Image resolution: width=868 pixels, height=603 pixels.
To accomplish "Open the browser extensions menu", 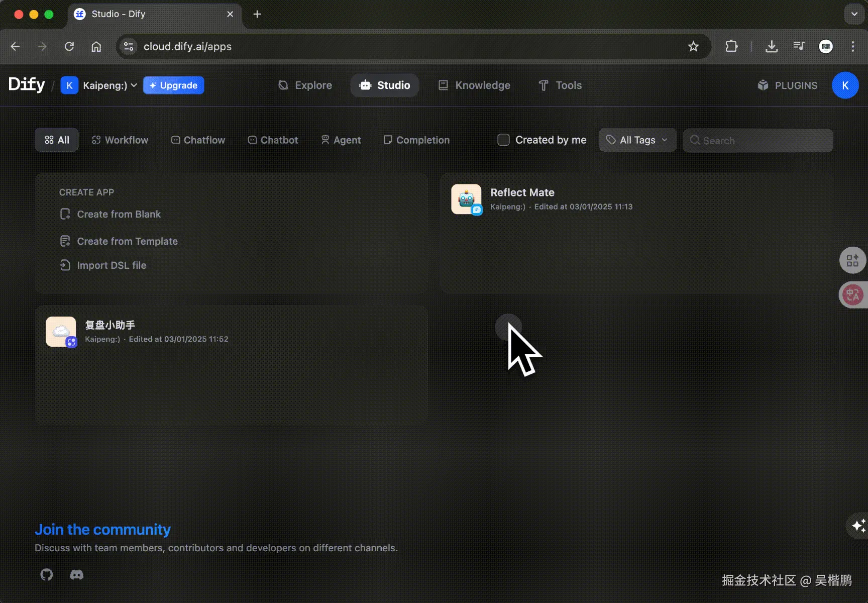I will pyautogui.click(x=731, y=47).
